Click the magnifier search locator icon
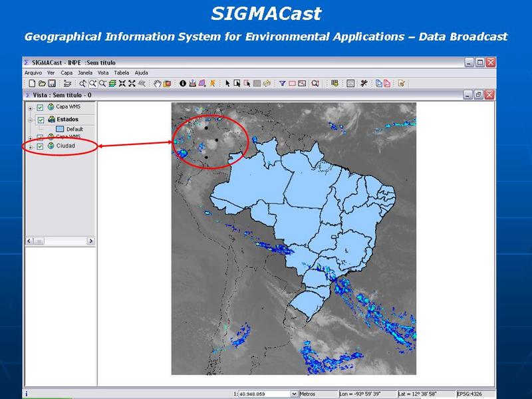Viewport: 532px width, 399px height. coord(315,84)
